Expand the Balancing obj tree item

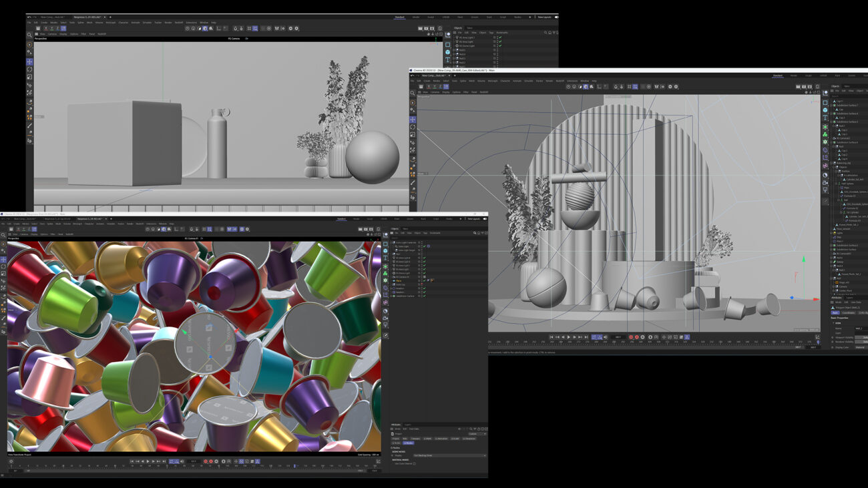[833, 163]
